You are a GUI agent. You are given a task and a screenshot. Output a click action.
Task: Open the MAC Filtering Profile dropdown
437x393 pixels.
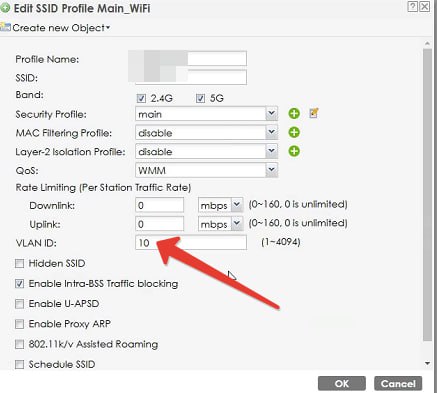[271, 133]
